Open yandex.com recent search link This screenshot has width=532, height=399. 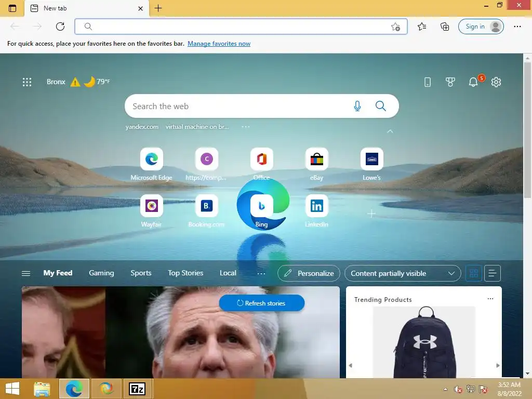click(142, 127)
